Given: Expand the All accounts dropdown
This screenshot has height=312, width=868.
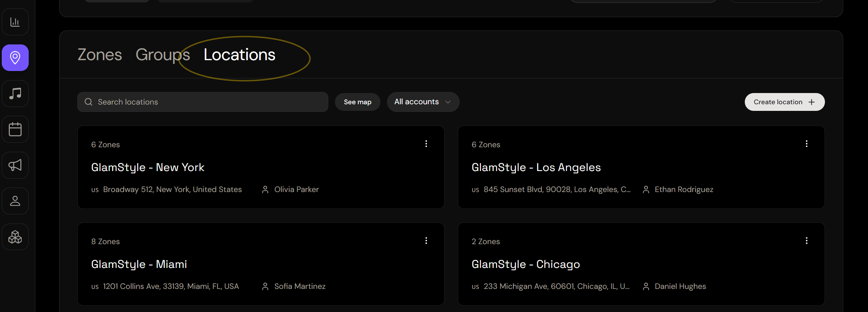Looking at the screenshot, I should (x=423, y=102).
